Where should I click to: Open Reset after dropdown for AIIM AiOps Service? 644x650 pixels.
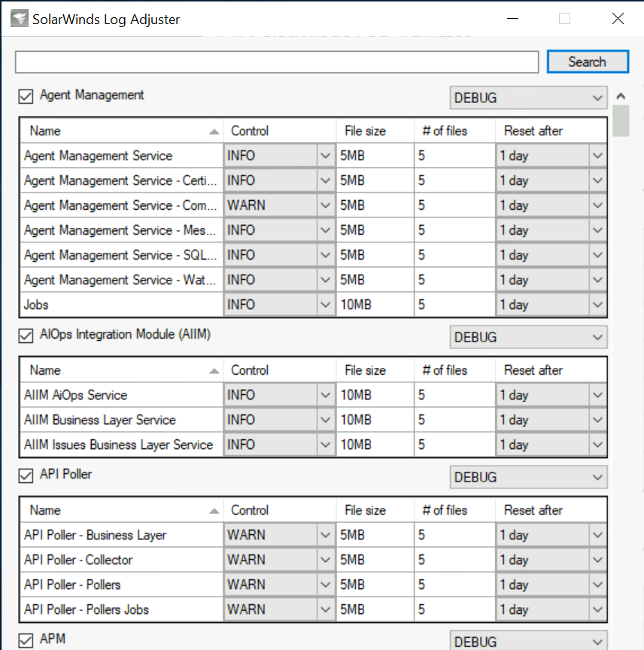[x=551, y=395]
